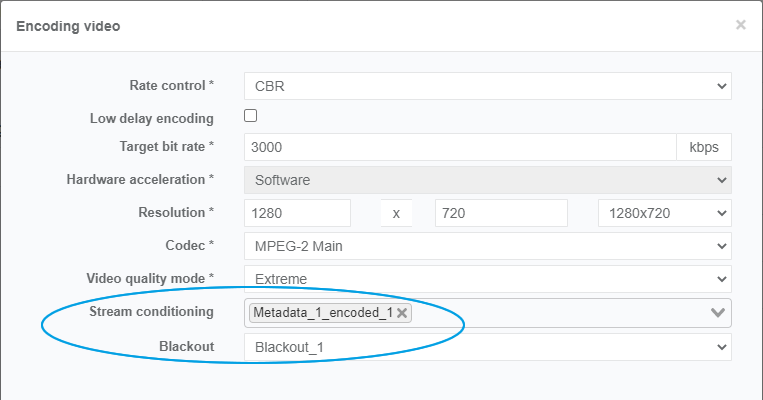The image size is (763, 400).
Task: Open the Blackout dropdown
Action: 487,347
